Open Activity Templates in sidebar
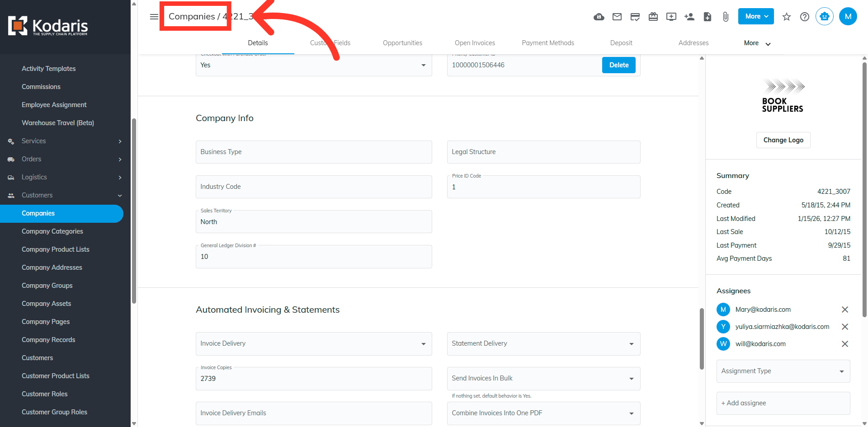This screenshot has width=868, height=427. point(49,69)
